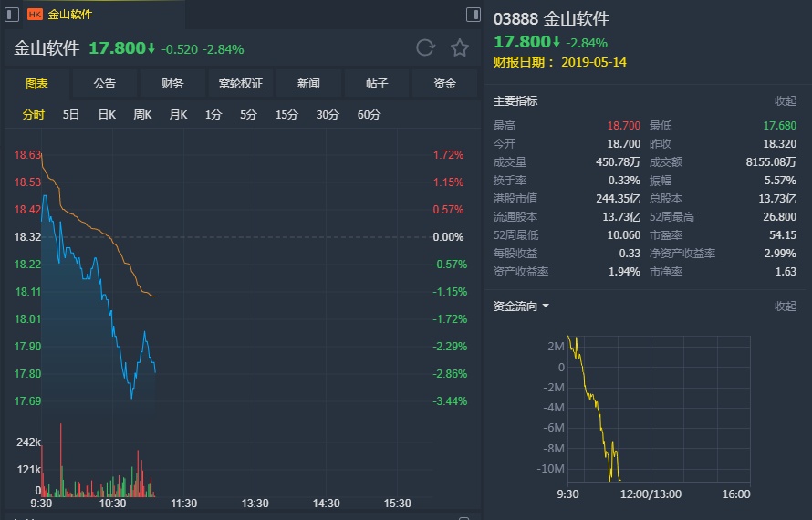Screen dimensions: 812x520
Task: Star 金山软件 as a favorite
Action: [460, 48]
